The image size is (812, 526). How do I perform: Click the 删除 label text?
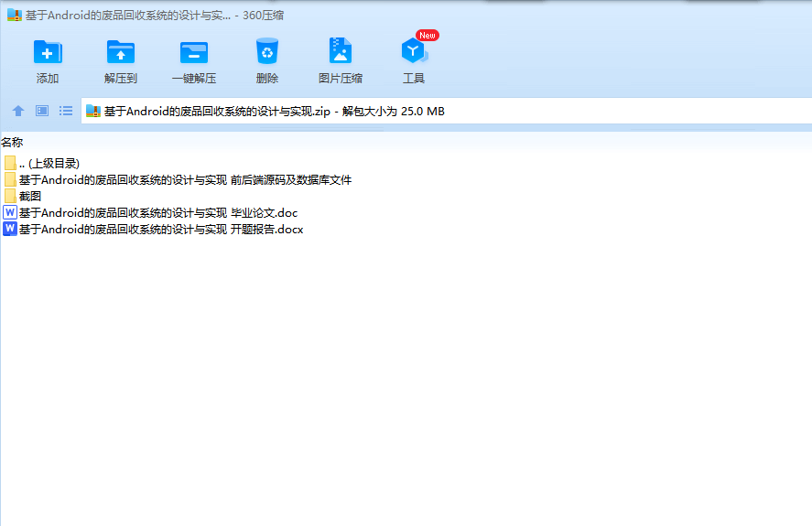[x=267, y=78]
